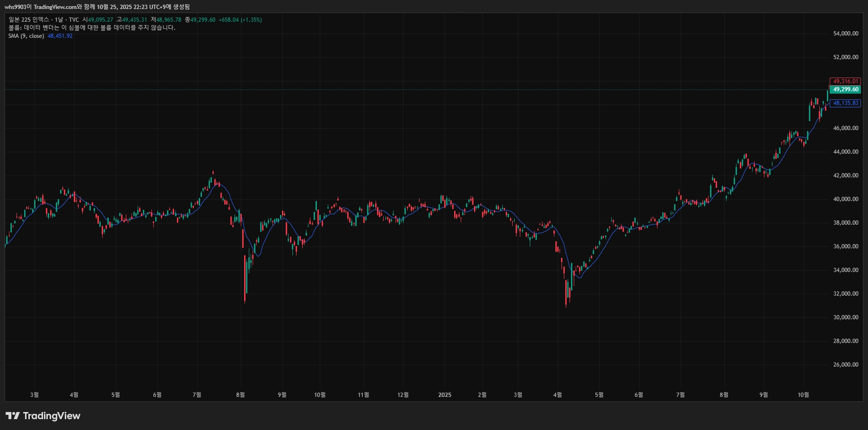868x430 pixels.
Task: Click the SMA value 48,451.92 in legend
Action: coord(60,36)
